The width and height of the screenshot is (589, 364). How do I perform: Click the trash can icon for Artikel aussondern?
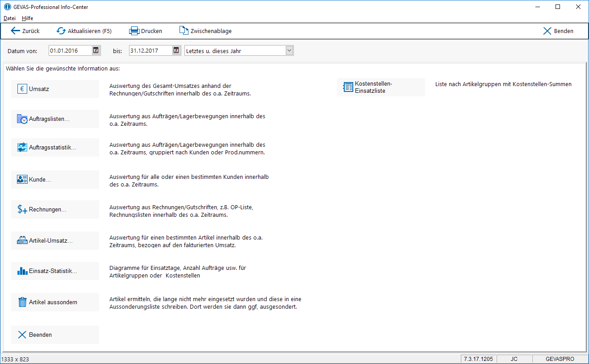coord(22,302)
